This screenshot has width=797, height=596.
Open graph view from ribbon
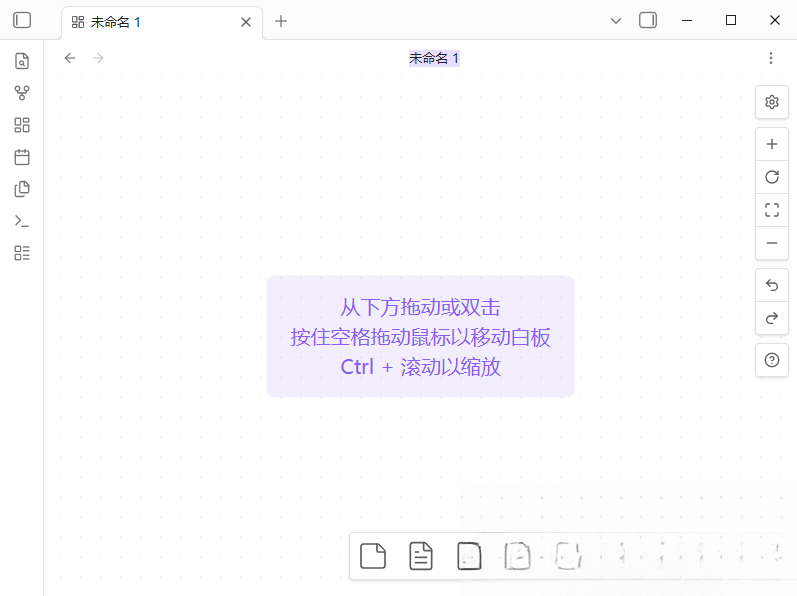[22, 93]
